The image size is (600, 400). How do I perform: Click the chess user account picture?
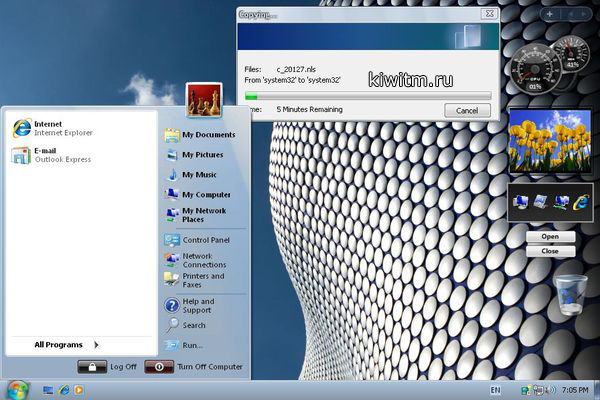tap(204, 100)
